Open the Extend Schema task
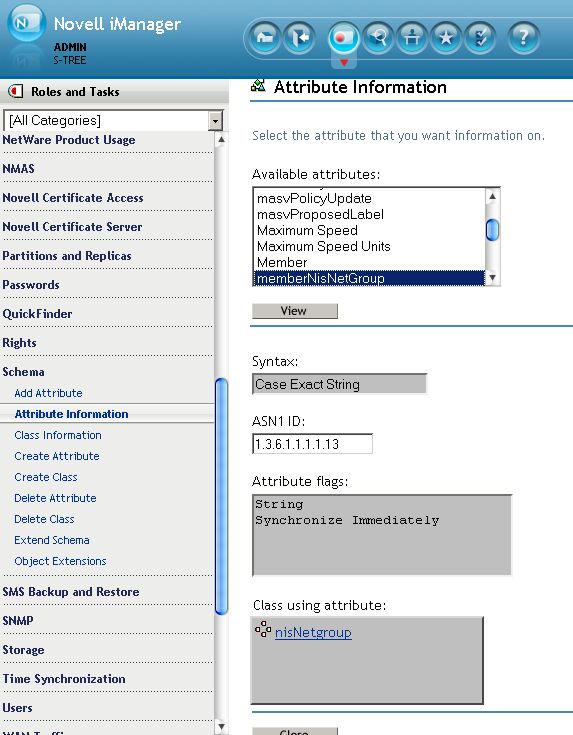573x735 pixels. click(52, 540)
